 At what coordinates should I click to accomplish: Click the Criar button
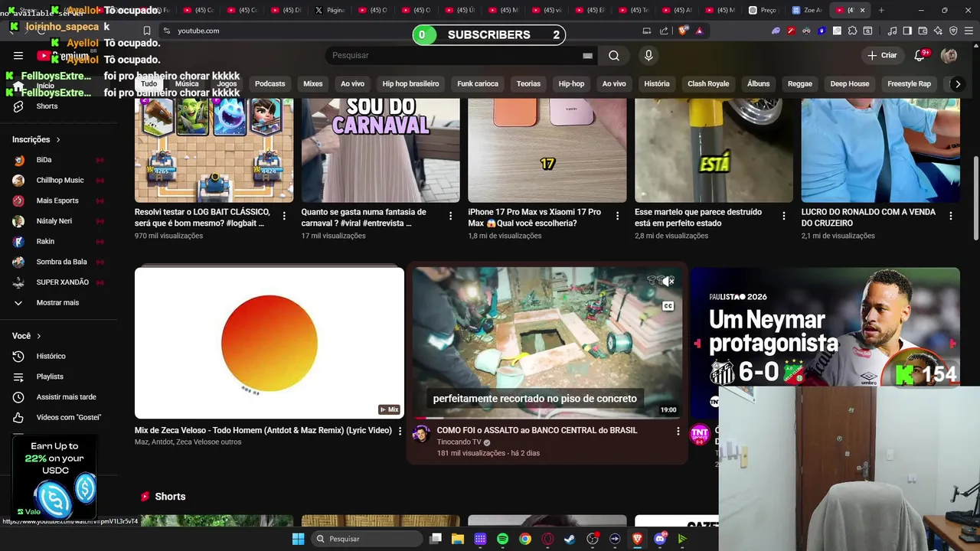(x=881, y=55)
